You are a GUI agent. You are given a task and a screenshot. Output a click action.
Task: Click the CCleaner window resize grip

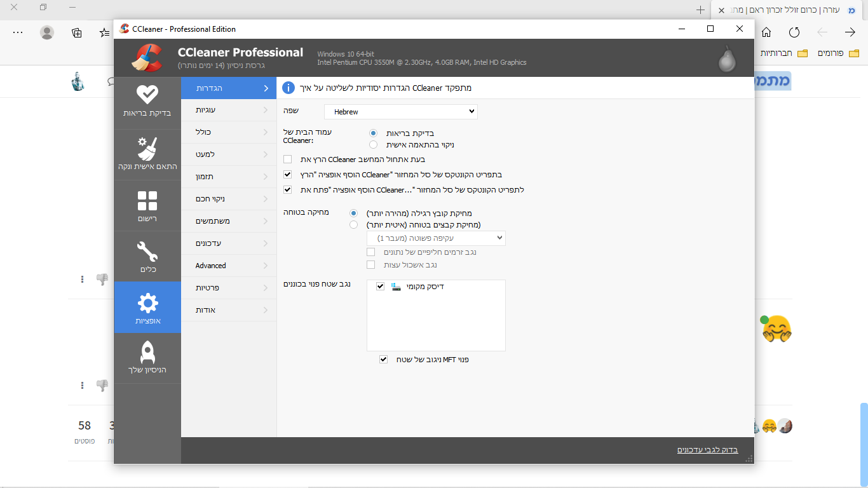pos(750,459)
